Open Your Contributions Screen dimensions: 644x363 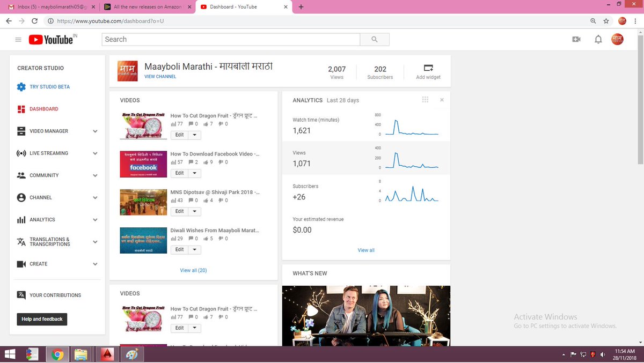[x=55, y=295]
